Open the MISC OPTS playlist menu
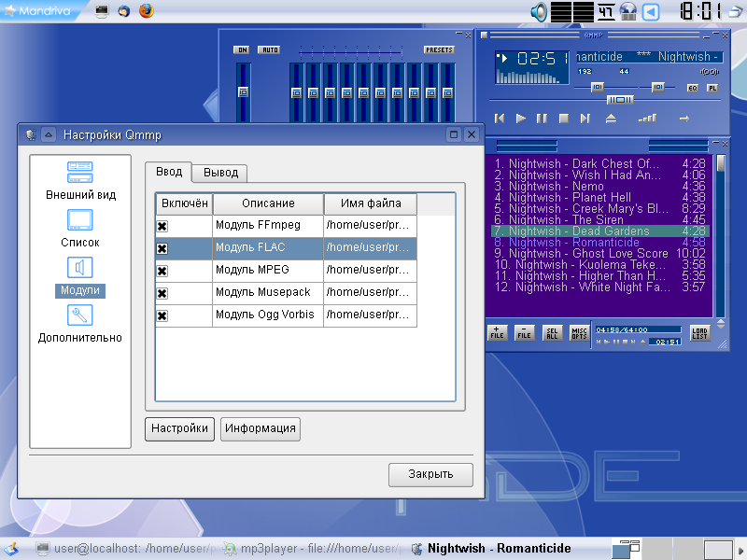The width and height of the screenshot is (747, 560). (x=579, y=333)
